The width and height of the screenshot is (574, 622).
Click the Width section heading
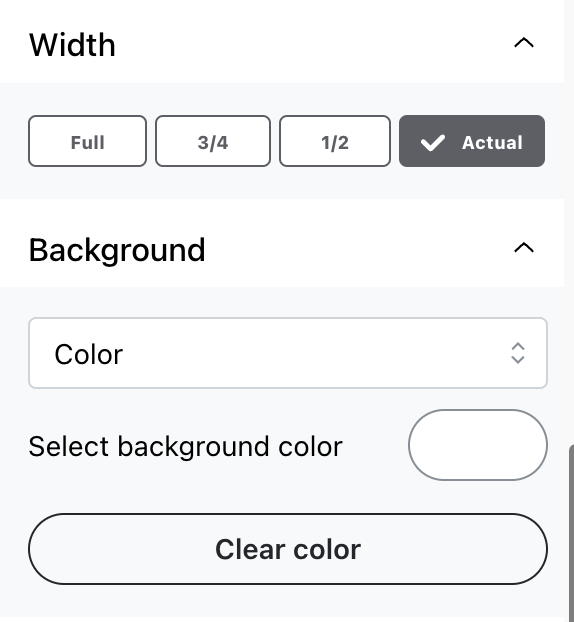(x=72, y=45)
